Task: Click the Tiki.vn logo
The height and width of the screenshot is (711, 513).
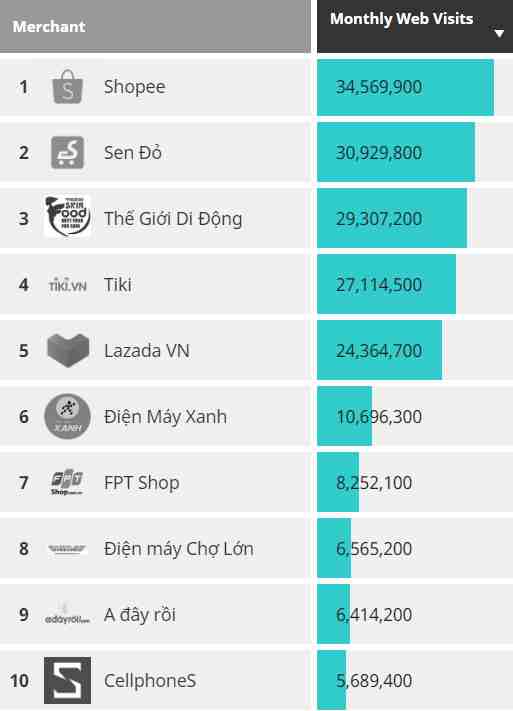Action: click(68, 285)
